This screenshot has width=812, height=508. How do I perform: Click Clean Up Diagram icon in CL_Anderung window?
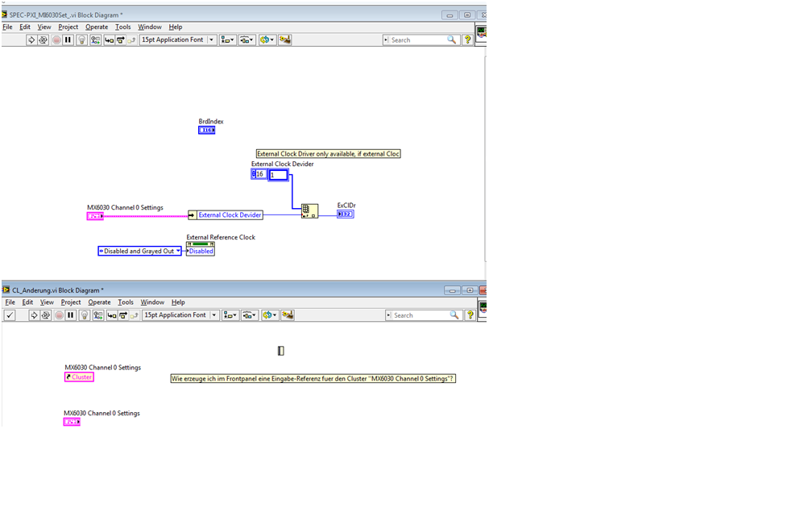[x=288, y=315]
